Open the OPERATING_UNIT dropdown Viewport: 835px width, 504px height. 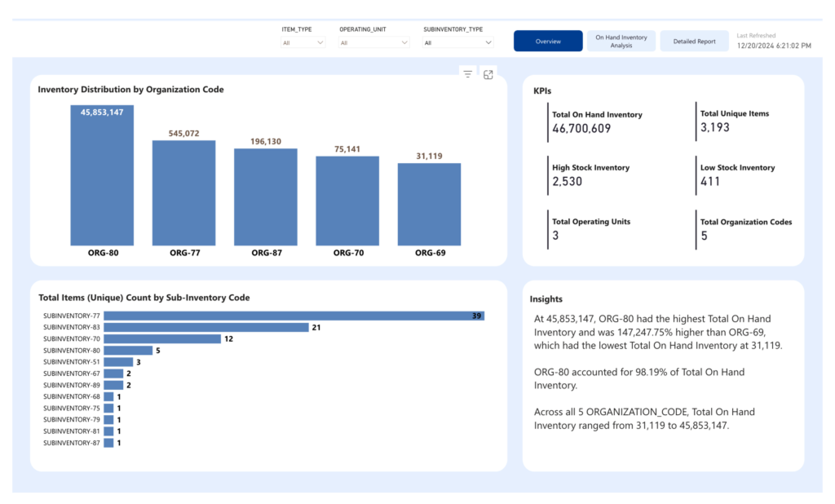pyautogui.click(x=373, y=42)
